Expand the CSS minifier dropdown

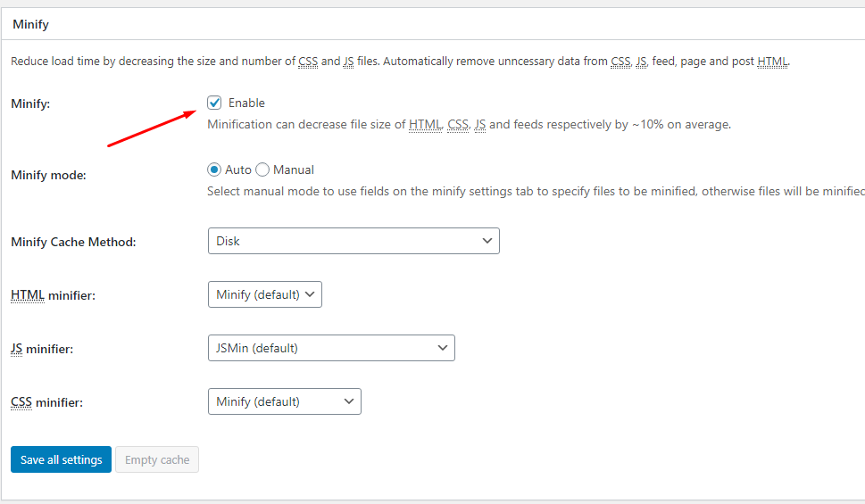284,401
